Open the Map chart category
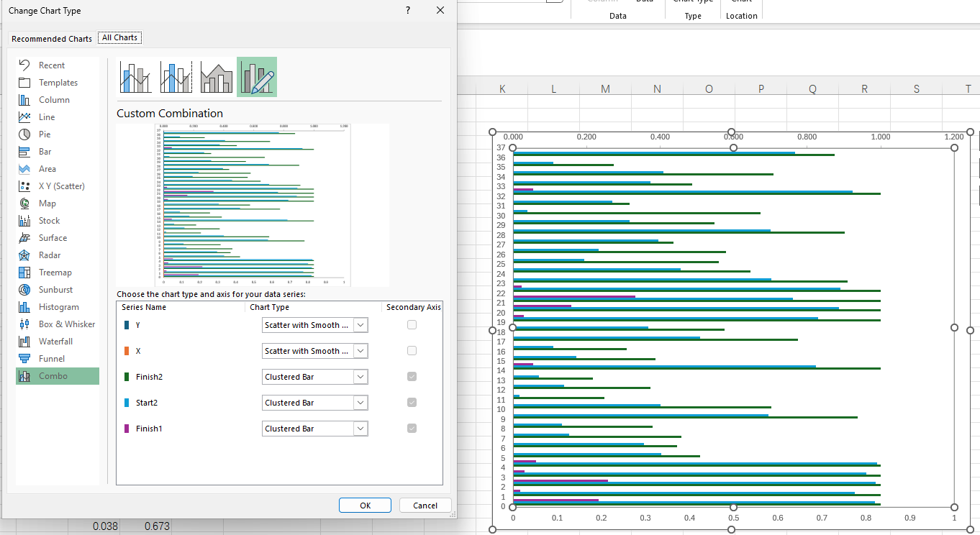This screenshot has height=535, width=980. click(x=58, y=204)
